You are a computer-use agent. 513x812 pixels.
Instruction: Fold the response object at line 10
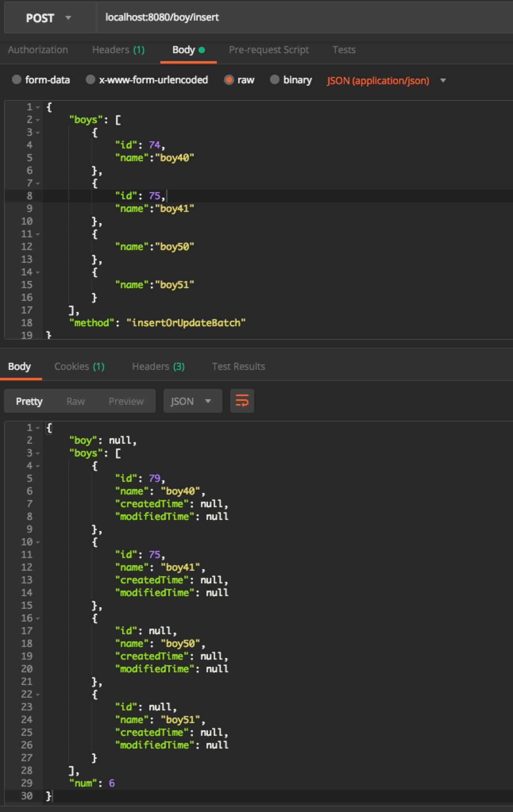coord(38,543)
